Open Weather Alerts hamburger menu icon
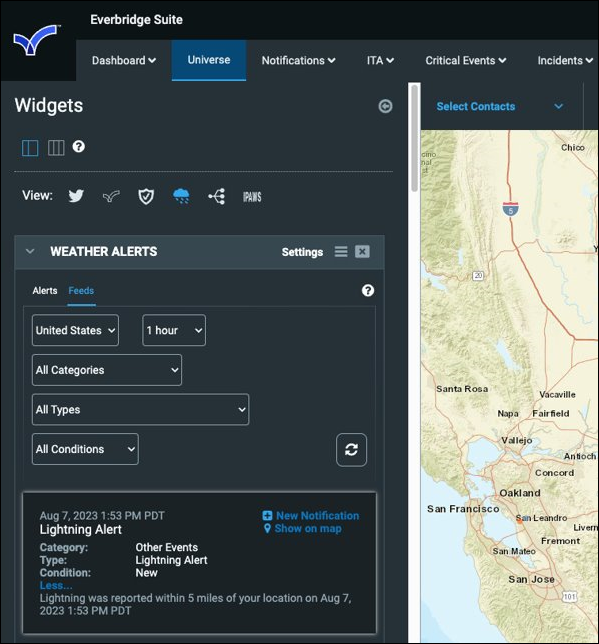This screenshot has height=644, width=599. (x=341, y=251)
